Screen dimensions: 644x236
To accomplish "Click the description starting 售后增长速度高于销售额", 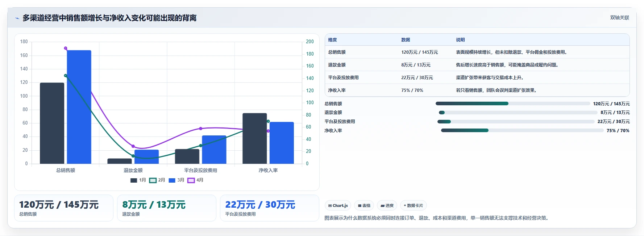I will pyautogui.click(x=508, y=65).
